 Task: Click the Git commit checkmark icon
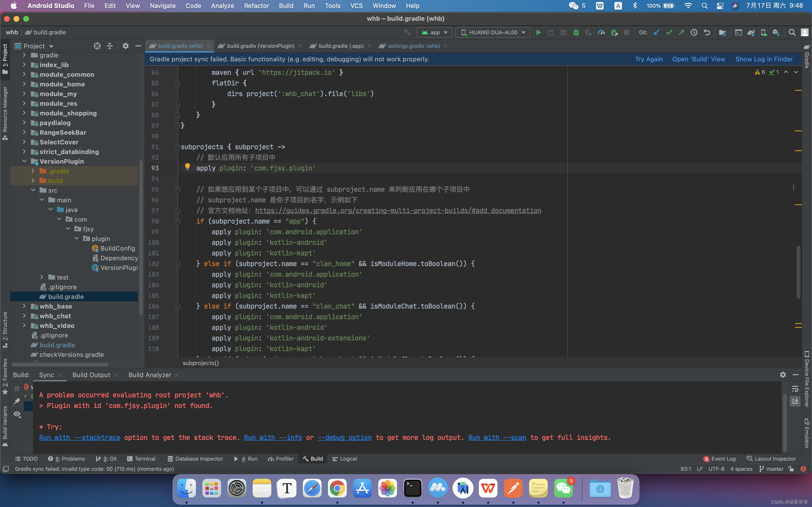669,33
